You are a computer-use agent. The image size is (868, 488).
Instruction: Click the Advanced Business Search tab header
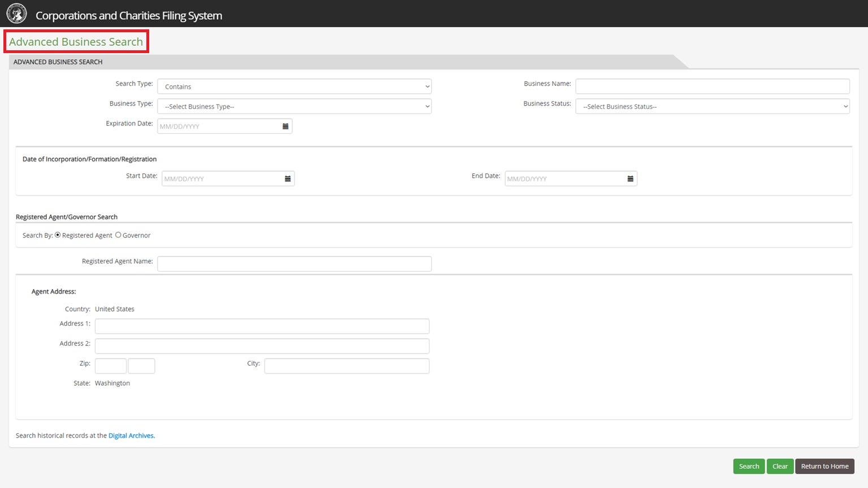58,62
